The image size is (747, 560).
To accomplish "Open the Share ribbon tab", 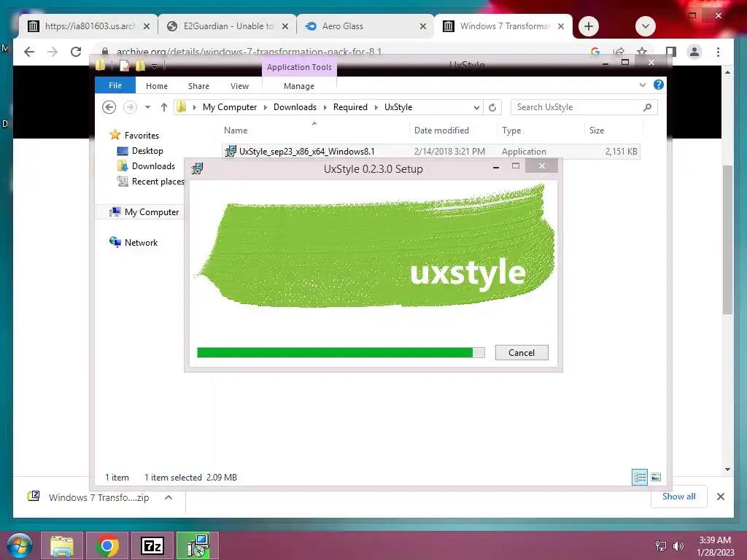I will [x=198, y=86].
